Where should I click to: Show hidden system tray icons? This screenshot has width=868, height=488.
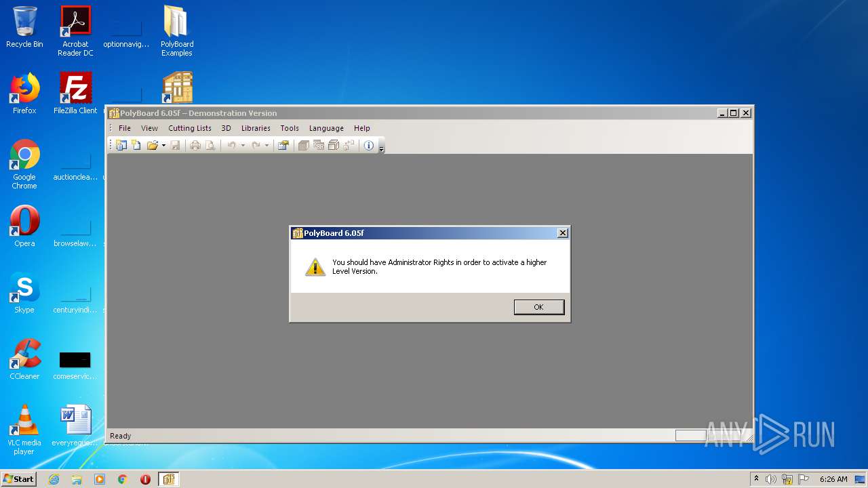pos(756,479)
